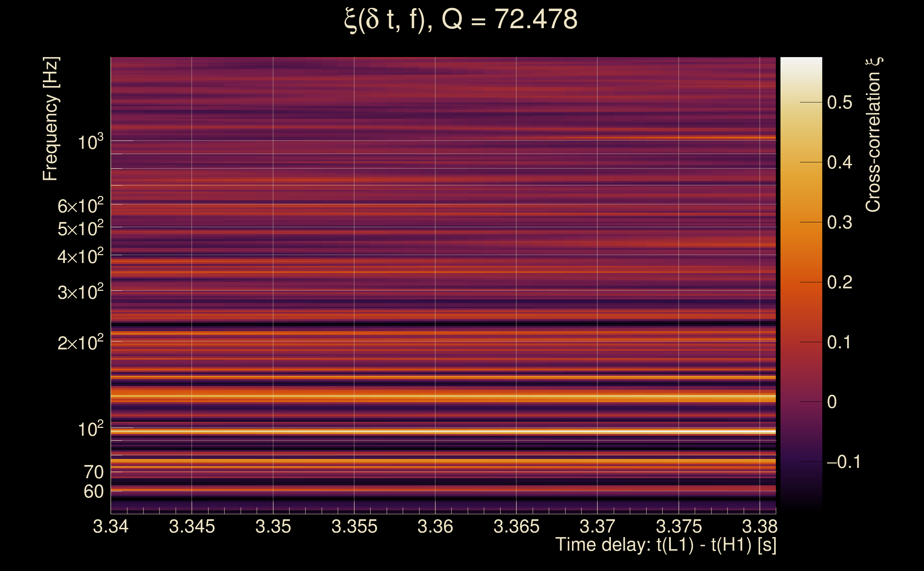This screenshot has height=571, width=924.
Task: Click the 3.38 x-axis tick label
Action: (759, 527)
